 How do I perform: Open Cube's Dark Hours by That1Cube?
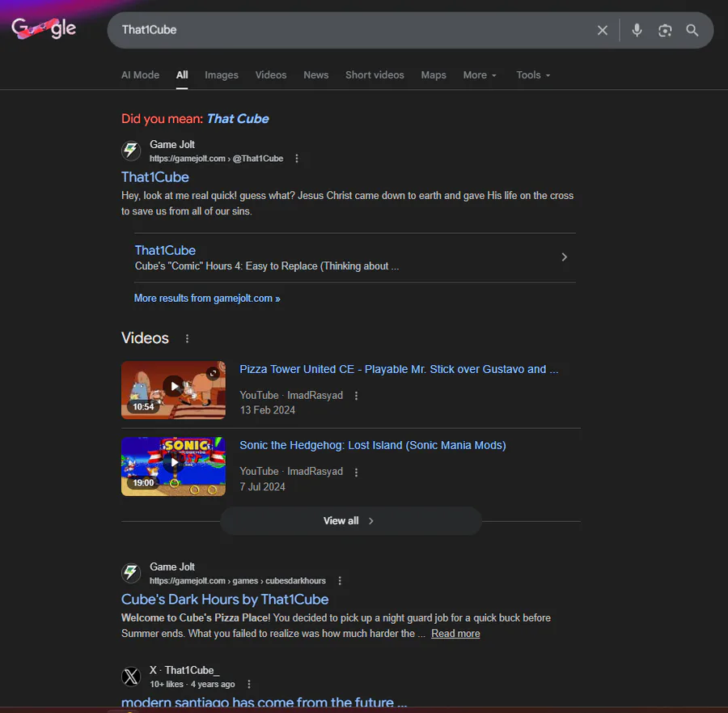(225, 599)
